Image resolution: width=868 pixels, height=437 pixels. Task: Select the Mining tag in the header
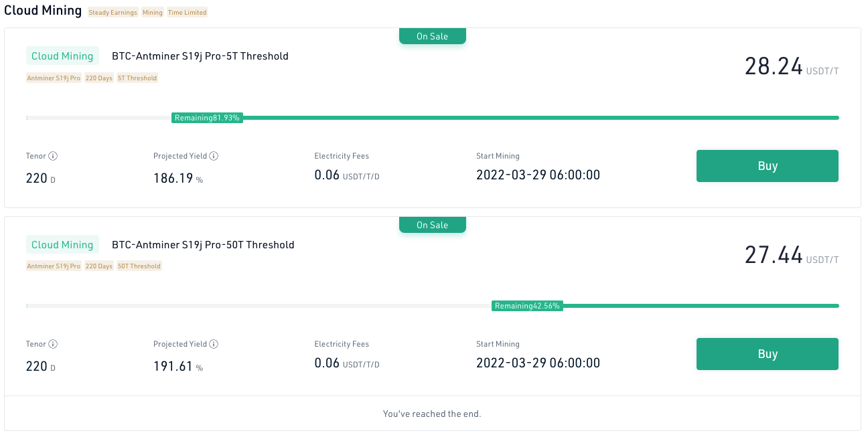153,13
